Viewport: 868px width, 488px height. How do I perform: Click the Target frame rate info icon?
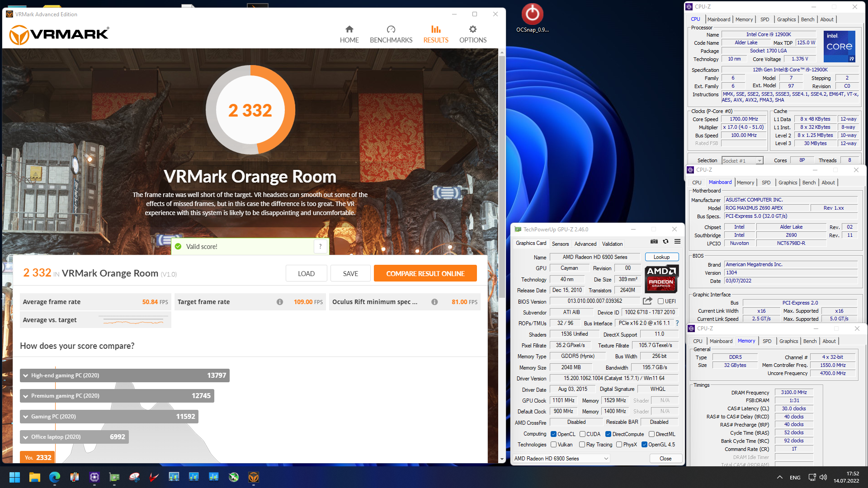coord(280,302)
